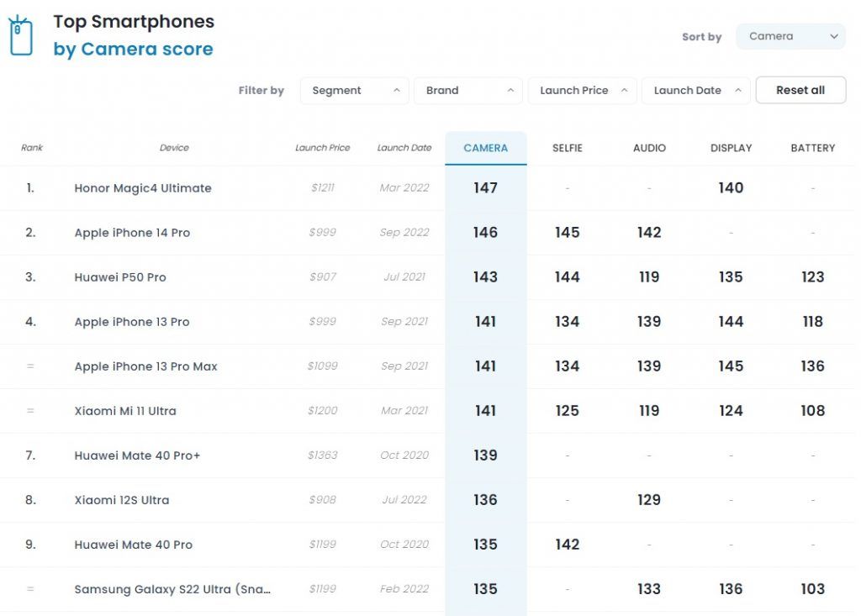The width and height of the screenshot is (861, 616).
Task: Click the Device column header
Action: pos(174,148)
